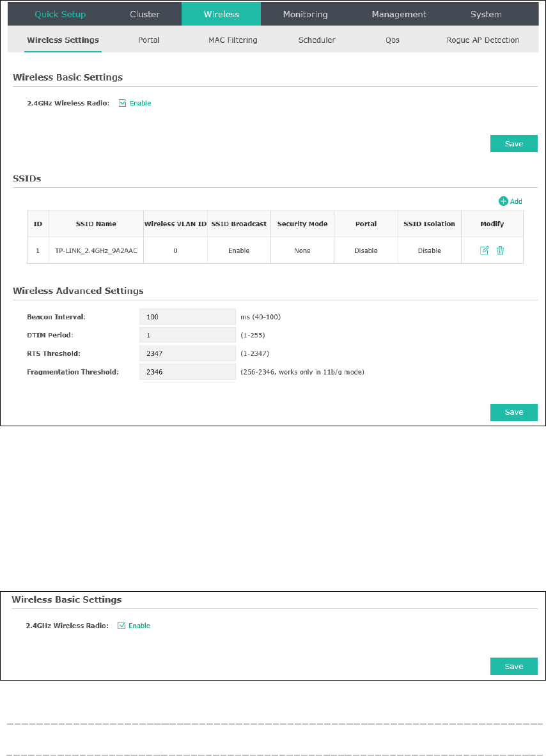The width and height of the screenshot is (546, 756).
Task: Click the Security Mode column header
Action: pos(302,224)
